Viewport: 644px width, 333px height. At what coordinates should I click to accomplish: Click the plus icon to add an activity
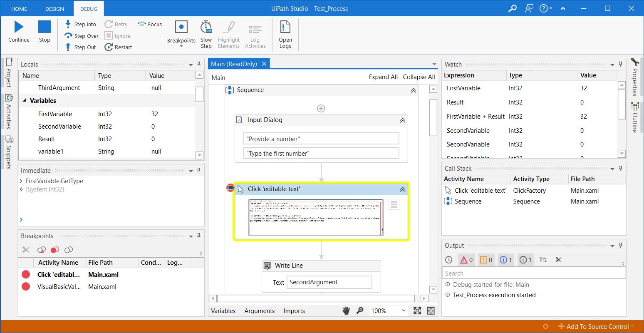[x=321, y=108]
